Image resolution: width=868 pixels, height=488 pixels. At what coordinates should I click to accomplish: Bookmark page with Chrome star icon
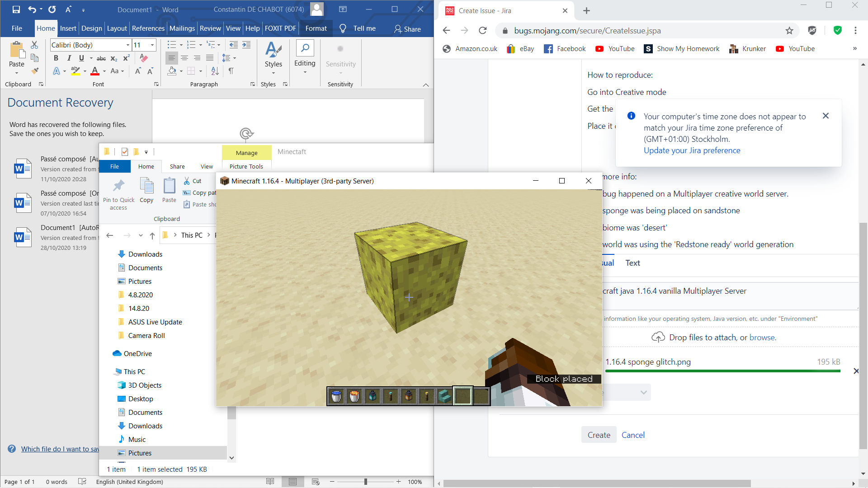point(789,31)
